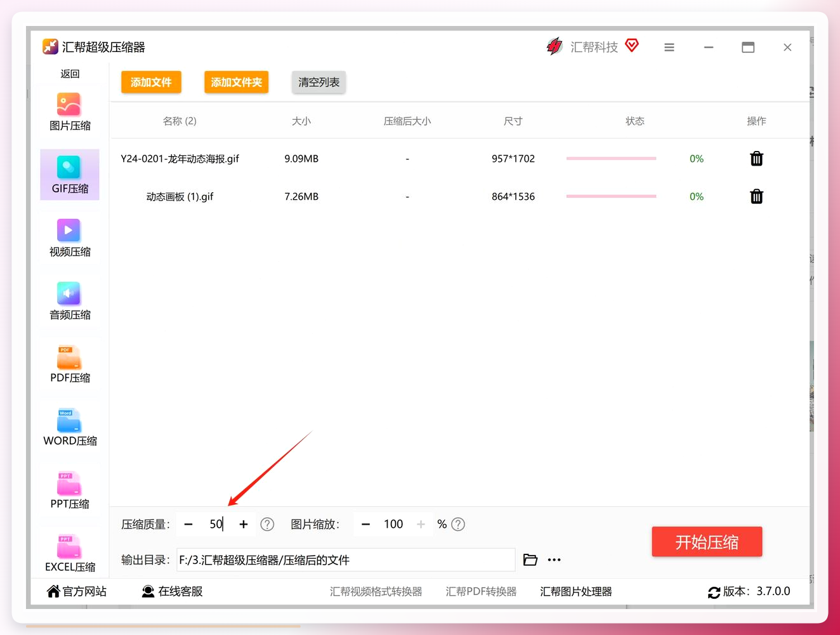Open the PPT压缩 section
Screen dimensions: 840x635
(70, 490)
